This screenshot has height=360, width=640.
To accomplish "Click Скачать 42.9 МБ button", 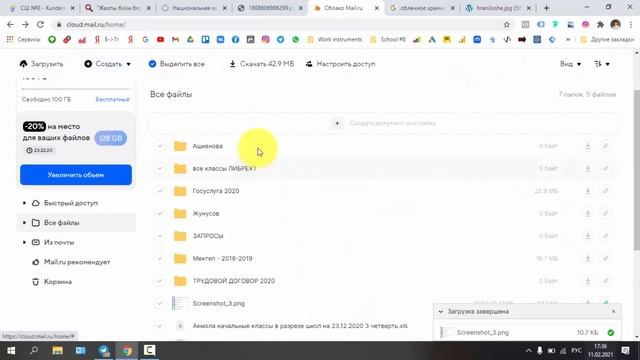I will (262, 64).
